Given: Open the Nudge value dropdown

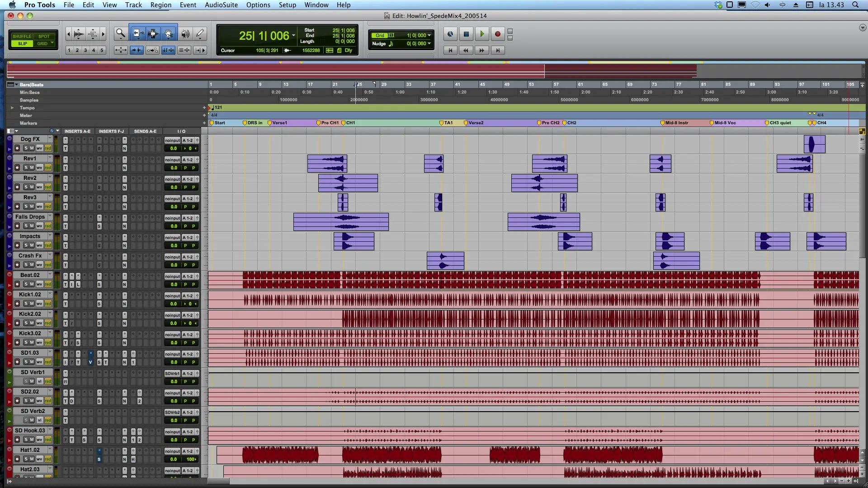Looking at the screenshot, I should click(429, 44).
